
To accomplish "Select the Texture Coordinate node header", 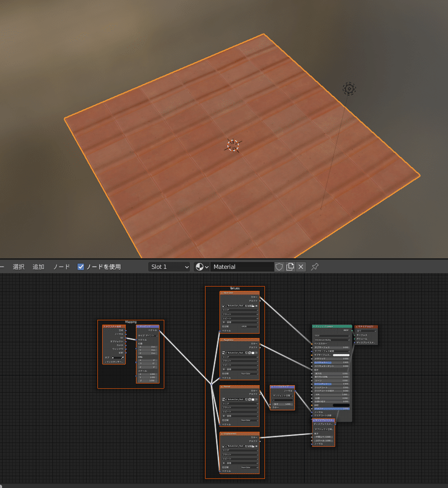I will click(x=114, y=327).
